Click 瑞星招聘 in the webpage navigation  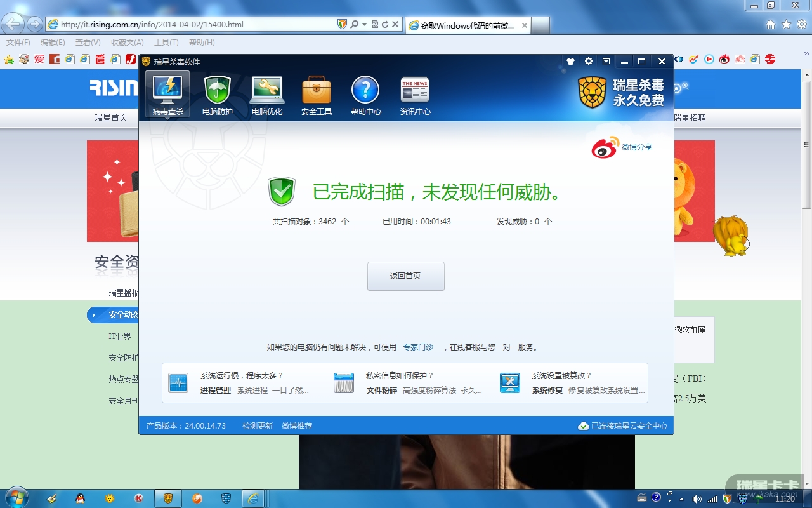point(690,117)
